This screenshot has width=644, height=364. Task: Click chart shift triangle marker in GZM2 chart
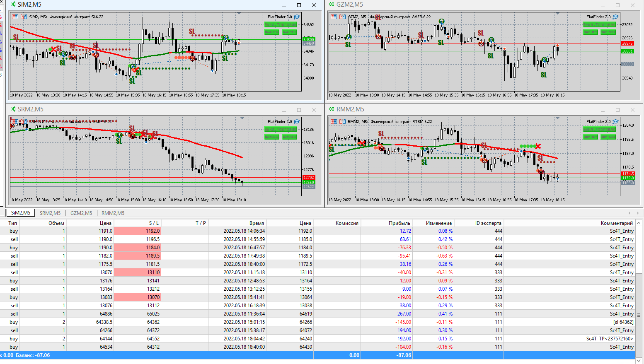pyautogui.click(x=558, y=13)
